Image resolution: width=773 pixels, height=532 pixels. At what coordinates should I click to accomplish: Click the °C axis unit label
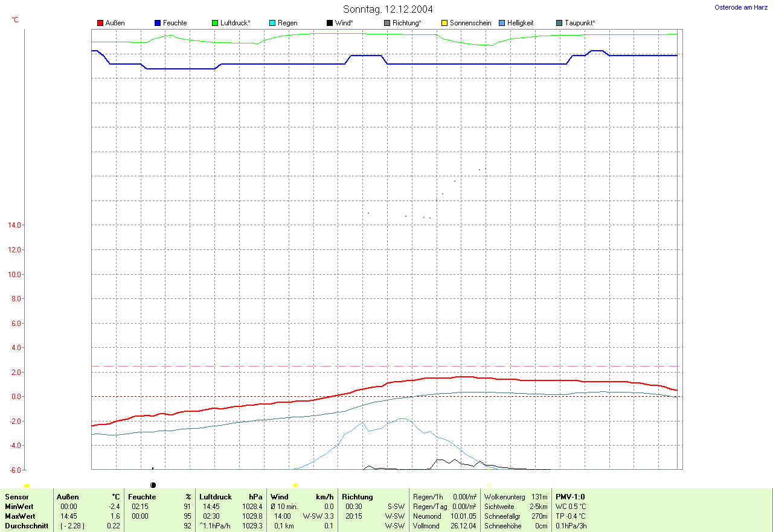coord(15,20)
